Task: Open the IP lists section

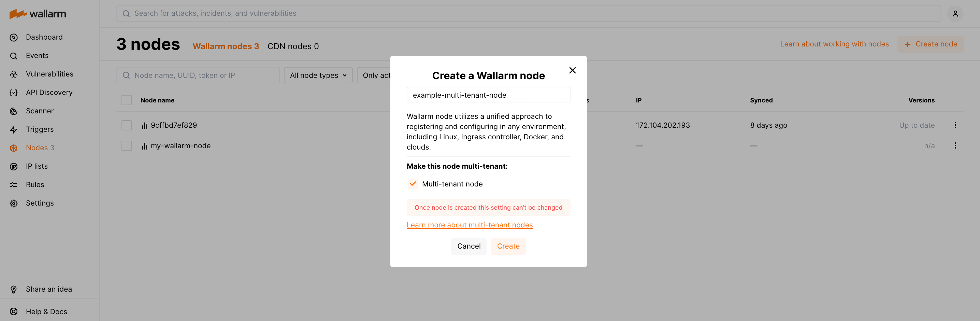Action: pos(37,166)
